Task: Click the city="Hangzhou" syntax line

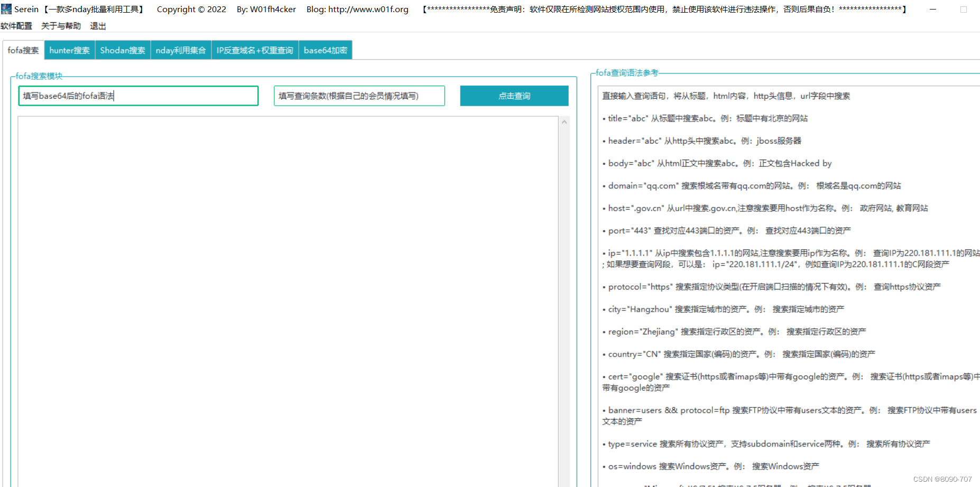Action: click(723, 309)
